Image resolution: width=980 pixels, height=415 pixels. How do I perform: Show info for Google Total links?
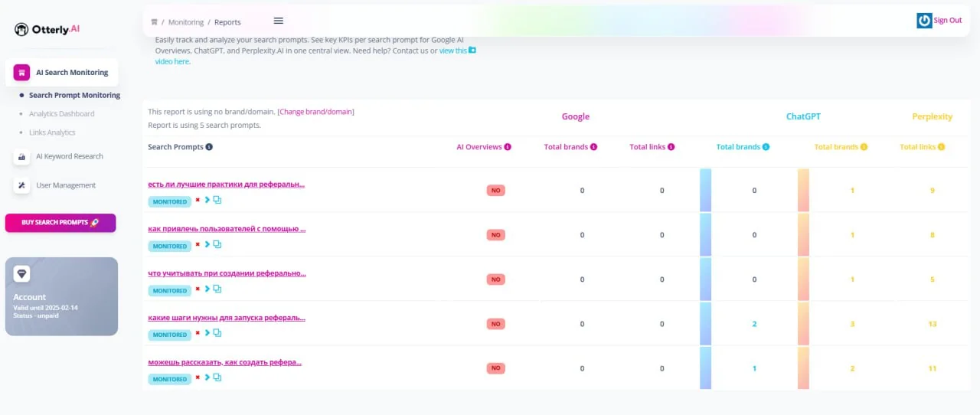tap(671, 147)
